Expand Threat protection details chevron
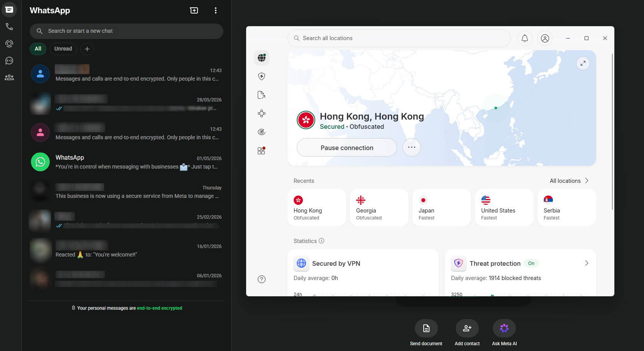Viewport: 644px width, 351px height. click(x=587, y=263)
